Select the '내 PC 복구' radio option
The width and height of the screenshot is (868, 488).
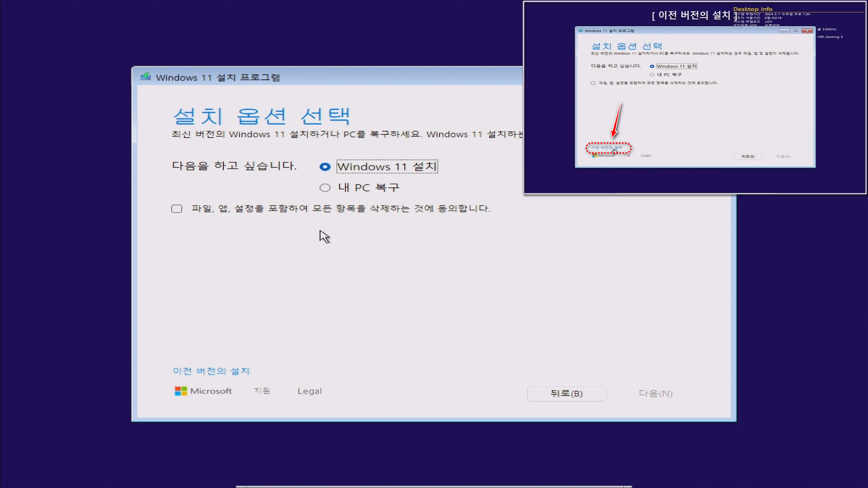point(325,188)
